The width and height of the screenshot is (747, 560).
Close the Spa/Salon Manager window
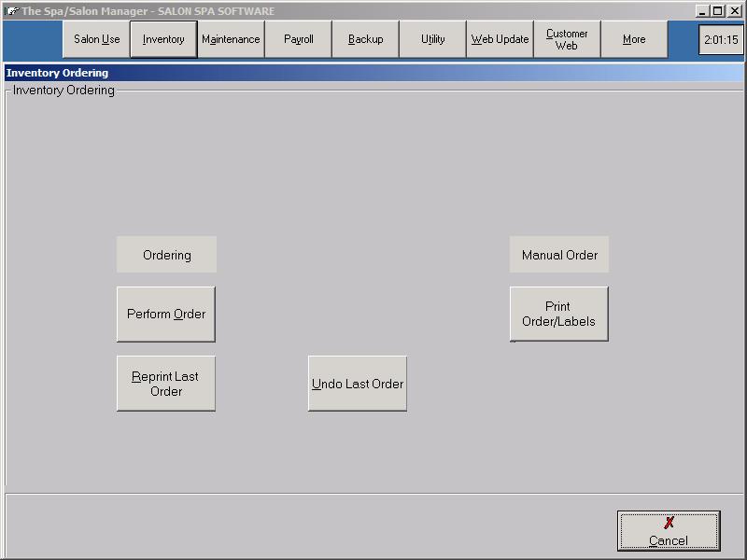pos(735,11)
